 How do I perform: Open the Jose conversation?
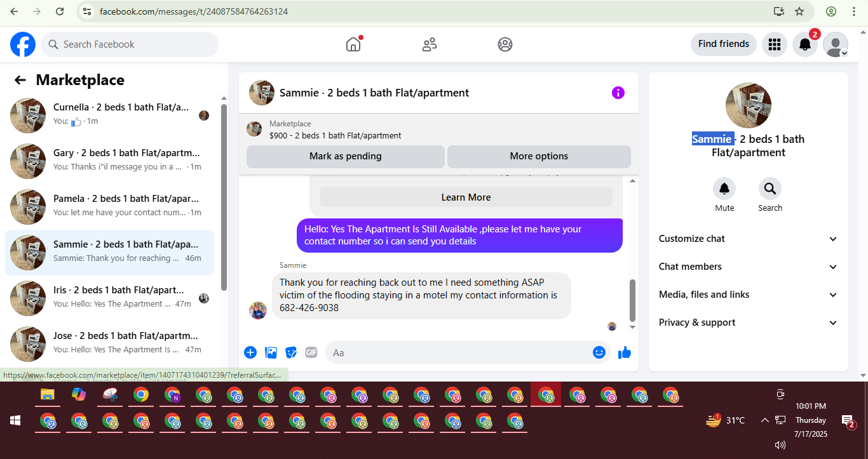109,343
